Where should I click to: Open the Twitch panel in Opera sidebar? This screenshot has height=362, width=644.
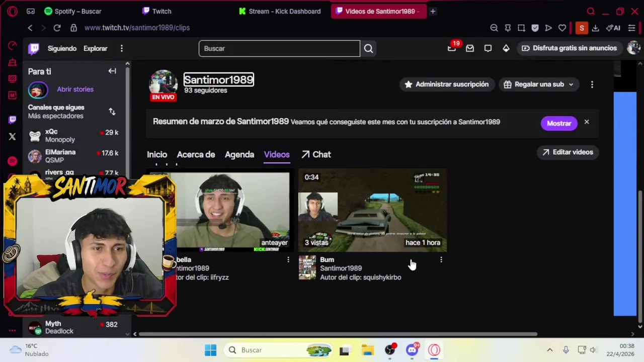tap(13, 119)
